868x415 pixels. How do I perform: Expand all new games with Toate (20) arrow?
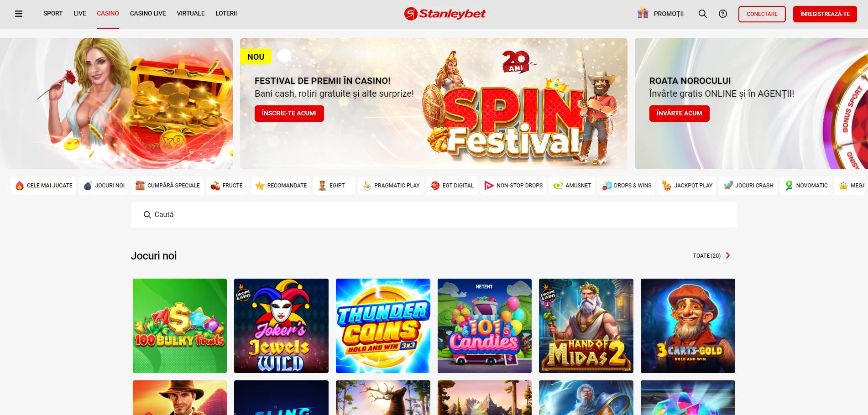(x=711, y=256)
